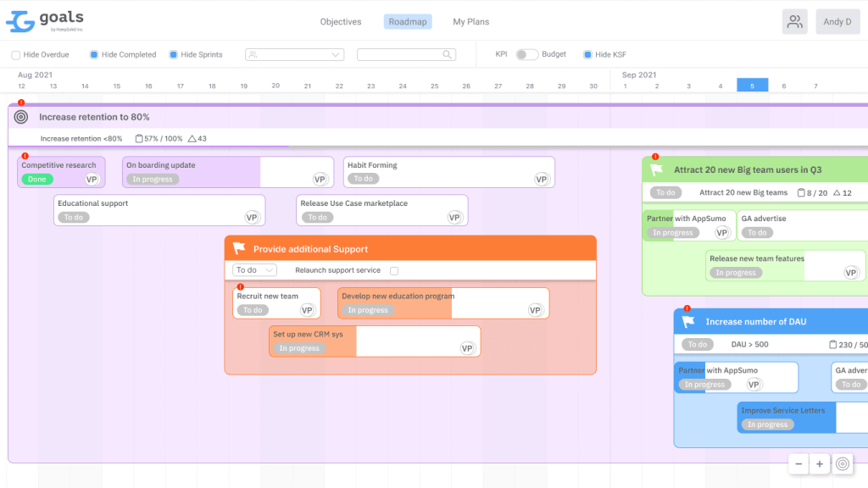Enable the Hide Overdue checkbox
The width and height of the screenshot is (868, 488).
click(x=14, y=54)
